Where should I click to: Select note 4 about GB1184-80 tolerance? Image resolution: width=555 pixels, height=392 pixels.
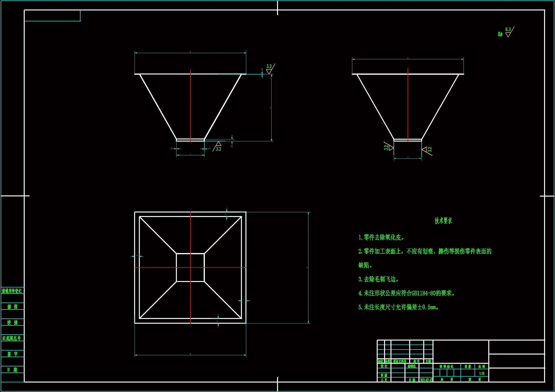click(406, 293)
